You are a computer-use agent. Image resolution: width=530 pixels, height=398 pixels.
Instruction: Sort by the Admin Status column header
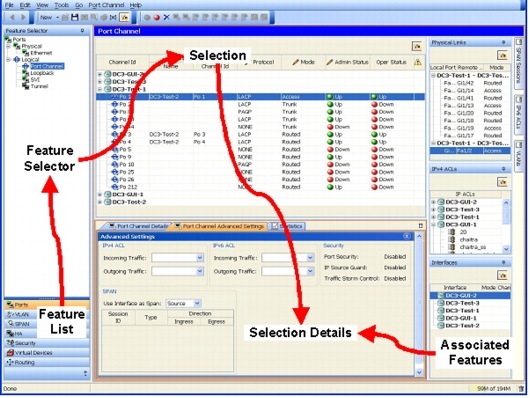347,62
